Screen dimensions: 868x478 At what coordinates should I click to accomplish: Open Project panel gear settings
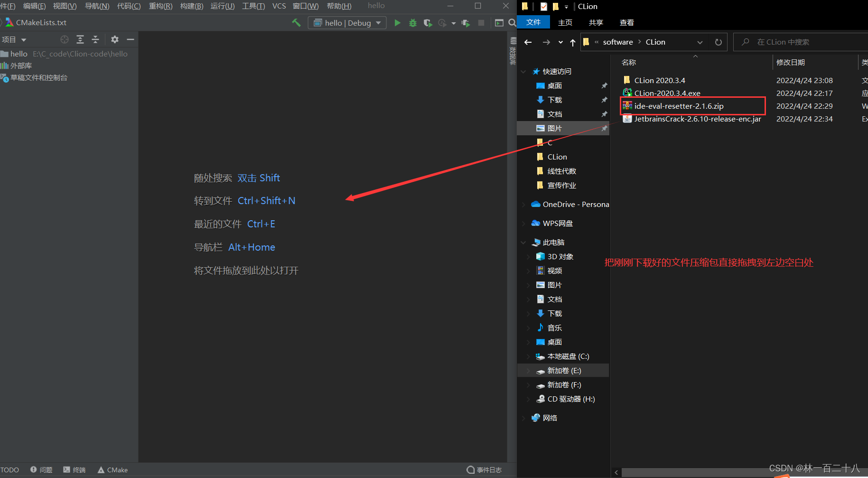(115, 39)
